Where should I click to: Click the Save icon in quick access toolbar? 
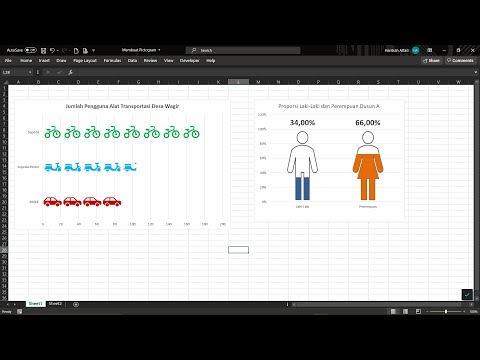pyautogui.click(x=43, y=50)
